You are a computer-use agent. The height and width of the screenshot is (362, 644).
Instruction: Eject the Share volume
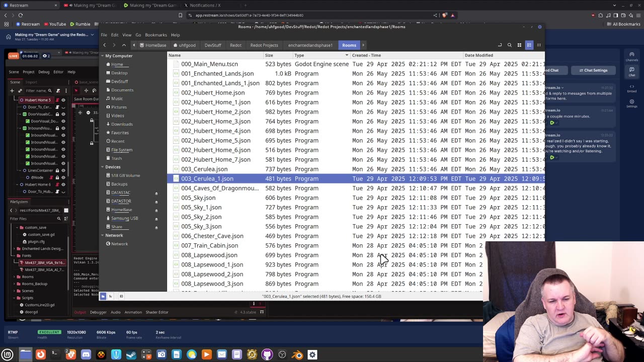coord(156,227)
